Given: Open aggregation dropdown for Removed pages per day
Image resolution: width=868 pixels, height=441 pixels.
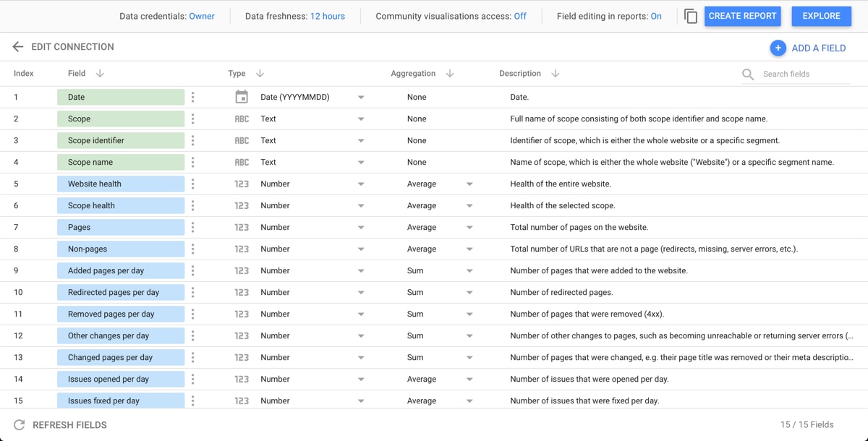Looking at the screenshot, I should pyautogui.click(x=469, y=314).
